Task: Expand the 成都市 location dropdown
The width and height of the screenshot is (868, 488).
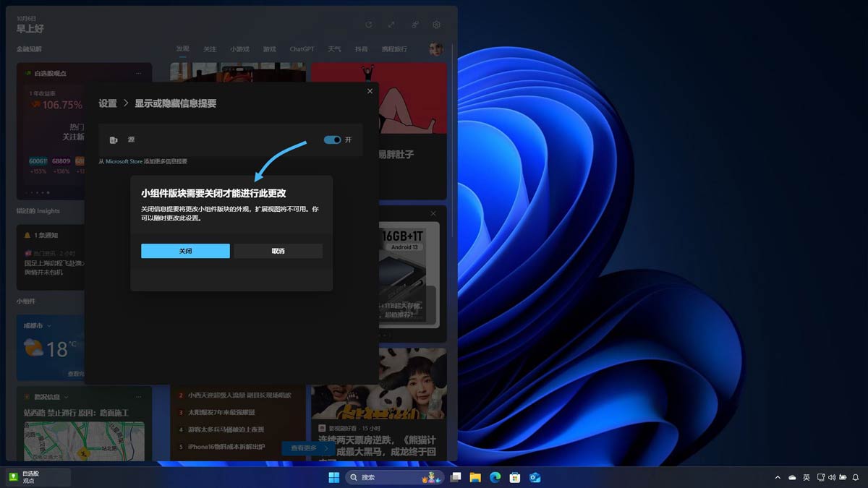Action: [x=49, y=326]
